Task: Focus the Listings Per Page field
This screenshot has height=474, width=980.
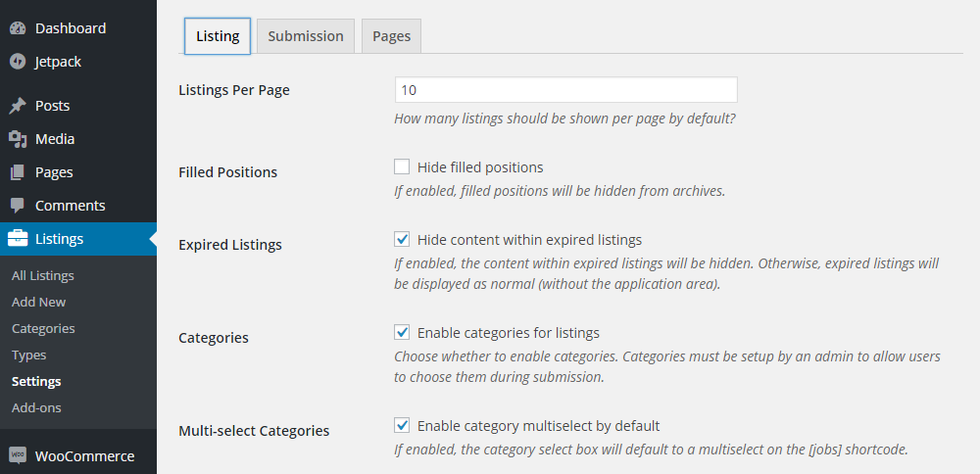Action: point(565,90)
